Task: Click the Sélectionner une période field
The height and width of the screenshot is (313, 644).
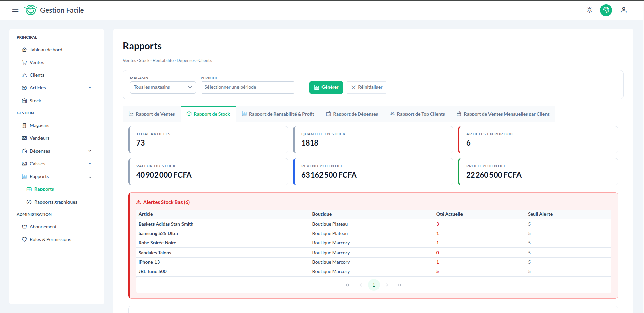Action: 248,87
